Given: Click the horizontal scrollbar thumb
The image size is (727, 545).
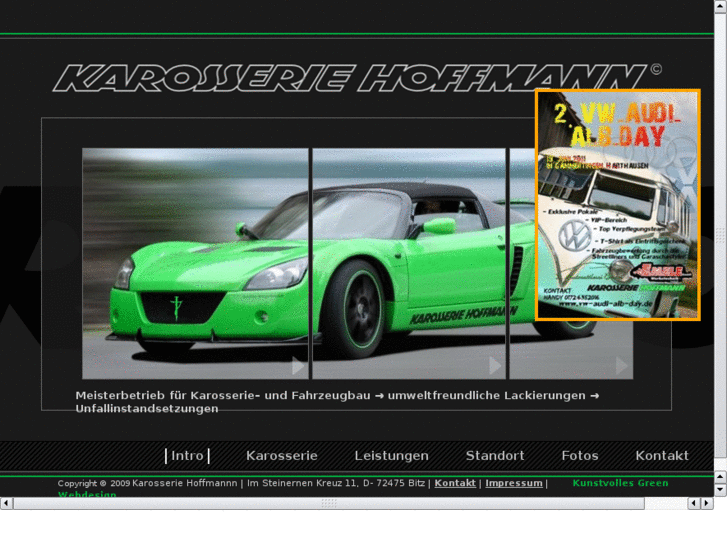Looking at the screenshot, I should (x=329, y=503).
